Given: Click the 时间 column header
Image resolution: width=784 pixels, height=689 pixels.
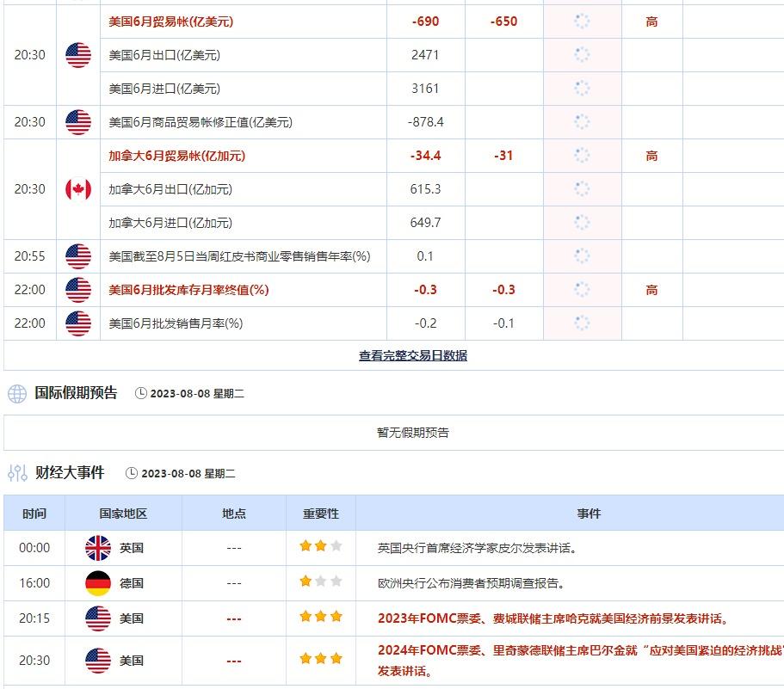Looking at the screenshot, I should click(34, 514).
